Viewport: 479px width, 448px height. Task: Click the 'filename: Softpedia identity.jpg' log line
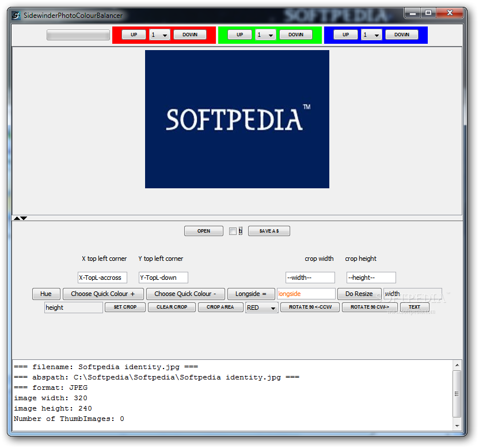(106, 367)
